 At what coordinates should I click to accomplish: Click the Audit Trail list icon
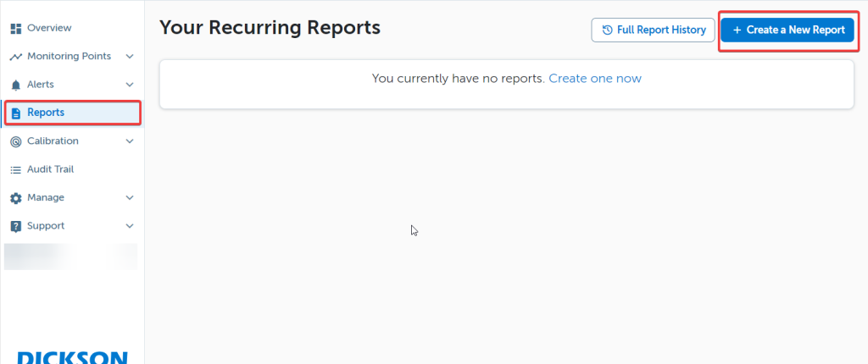(15, 169)
